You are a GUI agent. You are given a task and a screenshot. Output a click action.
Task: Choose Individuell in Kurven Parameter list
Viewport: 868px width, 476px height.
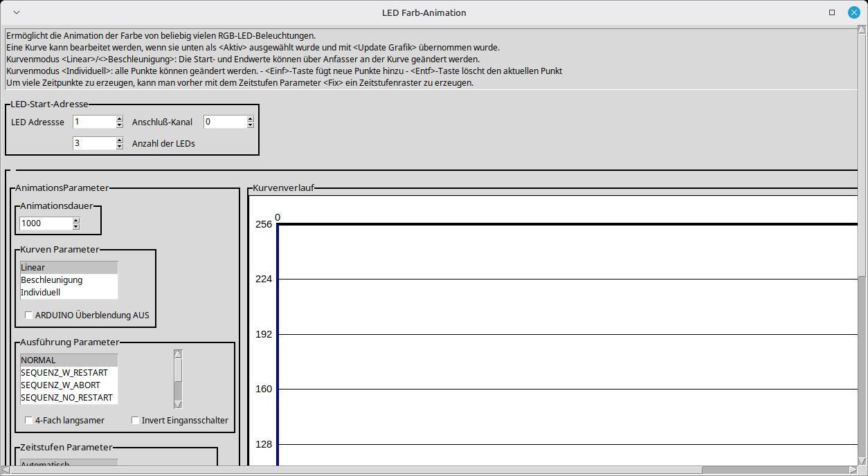40,292
